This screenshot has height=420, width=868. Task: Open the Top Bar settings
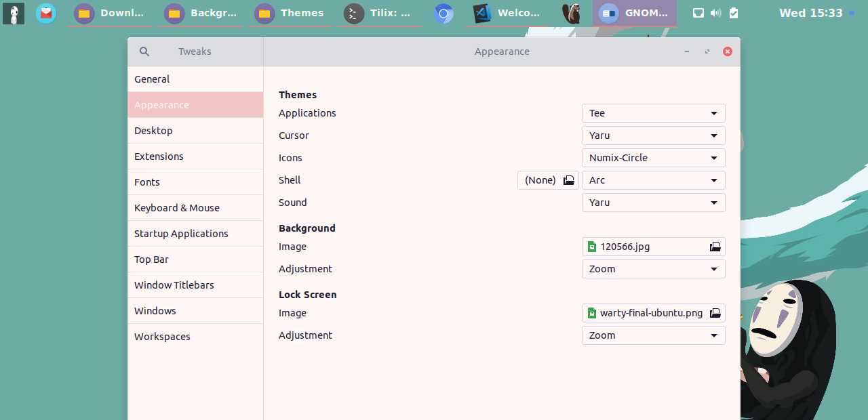click(151, 259)
